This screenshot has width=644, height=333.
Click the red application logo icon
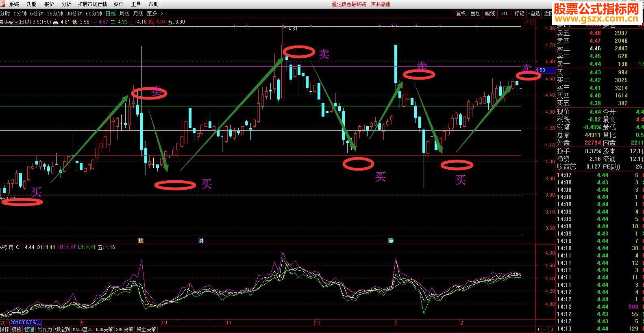pos(3,4)
